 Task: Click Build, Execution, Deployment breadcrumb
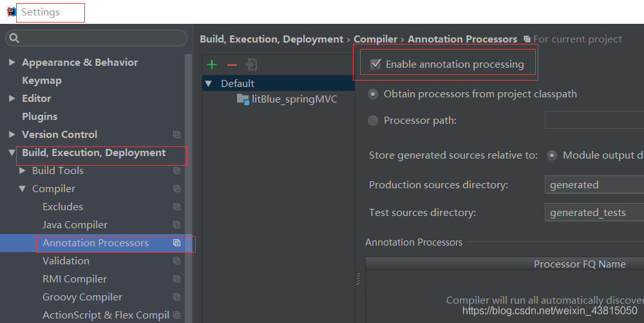pyautogui.click(x=272, y=39)
